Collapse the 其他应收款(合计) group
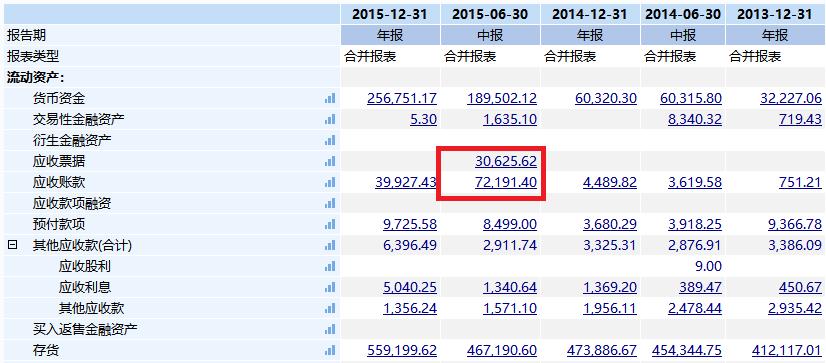The image size is (826, 363). click(x=12, y=245)
